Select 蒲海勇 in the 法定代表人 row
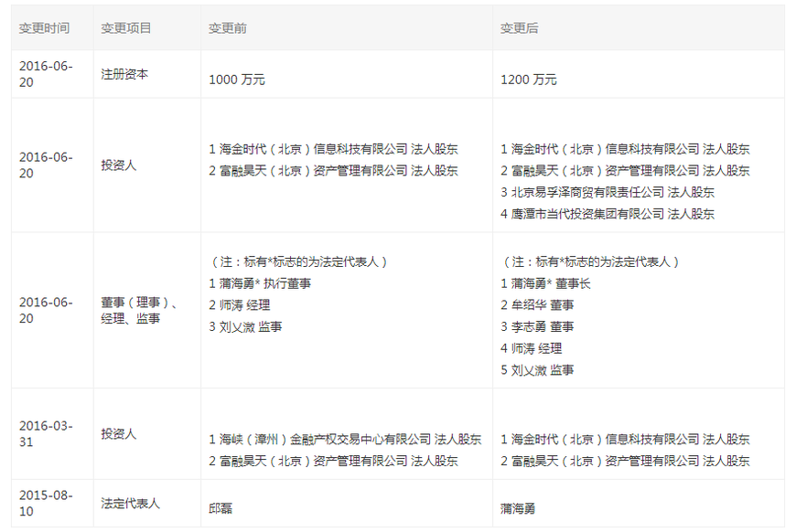Viewport: 796px width, 532px height. coord(518,508)
